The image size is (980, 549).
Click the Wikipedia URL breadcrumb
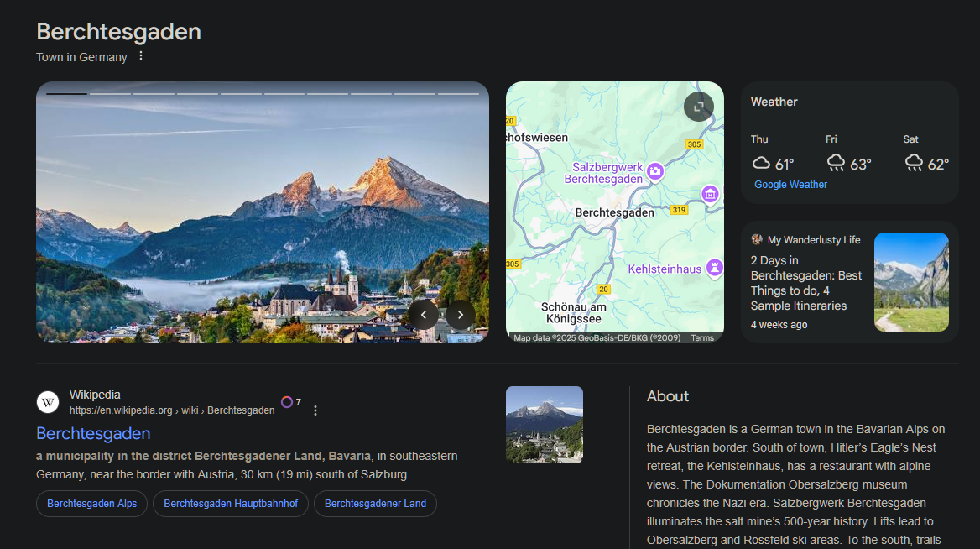point(172,410)
